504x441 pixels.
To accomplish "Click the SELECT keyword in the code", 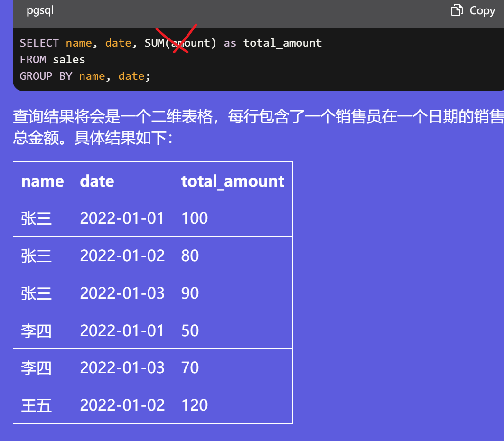I will pyautogui.click(x=39, y=43).
